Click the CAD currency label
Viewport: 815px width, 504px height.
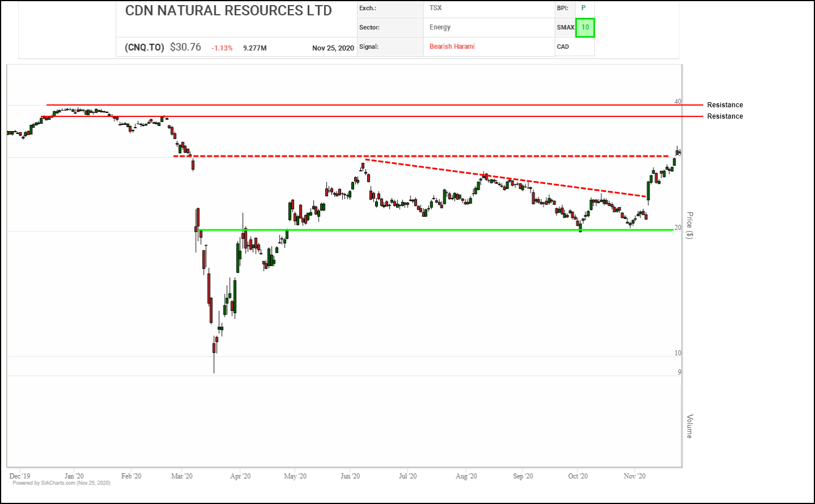click(563, 47)
